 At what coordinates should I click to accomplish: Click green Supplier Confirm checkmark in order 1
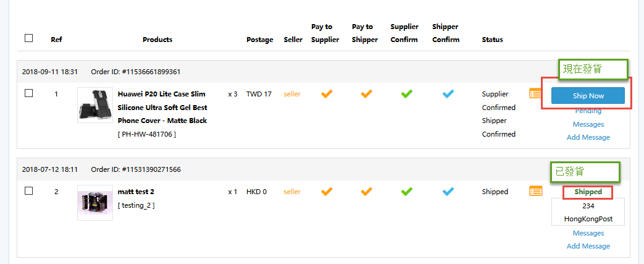coord(407,94)
